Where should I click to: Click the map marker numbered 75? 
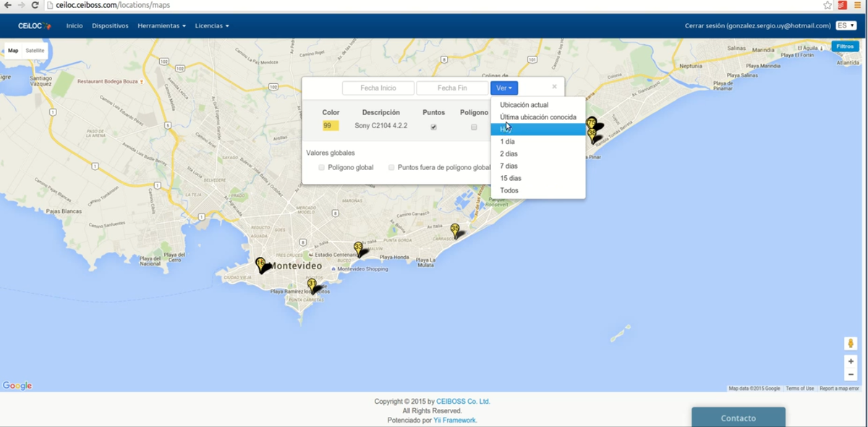592,124
